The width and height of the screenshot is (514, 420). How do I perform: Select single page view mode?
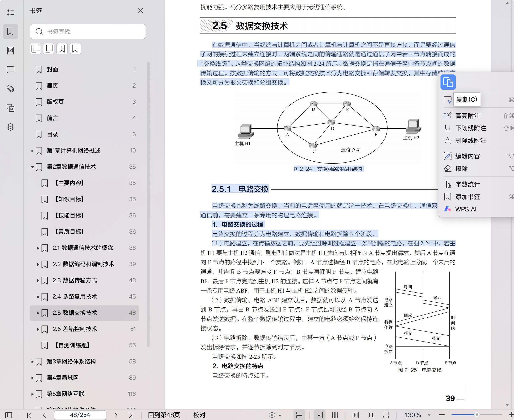[320, 415]
